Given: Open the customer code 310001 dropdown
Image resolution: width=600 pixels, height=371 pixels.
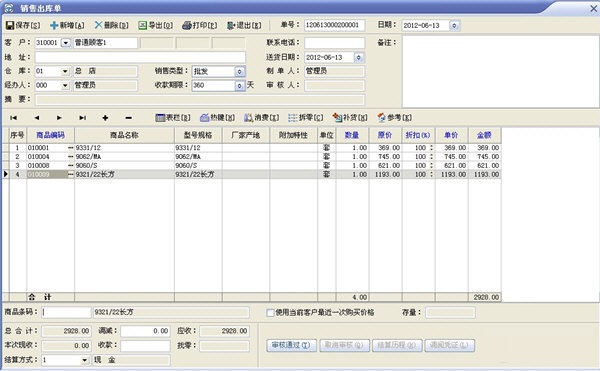Looking at the screenshot, I should coord(66,43).
